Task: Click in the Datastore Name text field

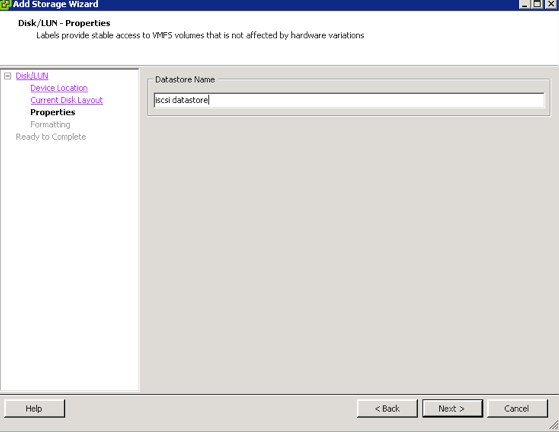Action: (349, 100)
